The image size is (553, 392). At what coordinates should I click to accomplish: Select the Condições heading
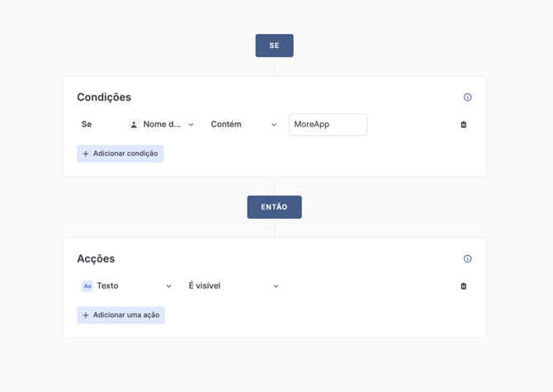coord(104,97)
